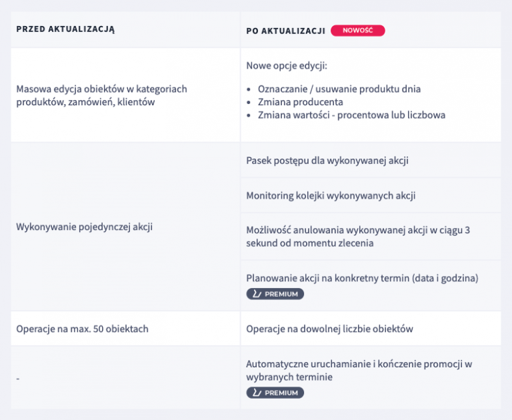Click Operacje na dowolnej liczbie obiektów
The height and width of the screenshot is (420, 512).
(x=329, y=329)
